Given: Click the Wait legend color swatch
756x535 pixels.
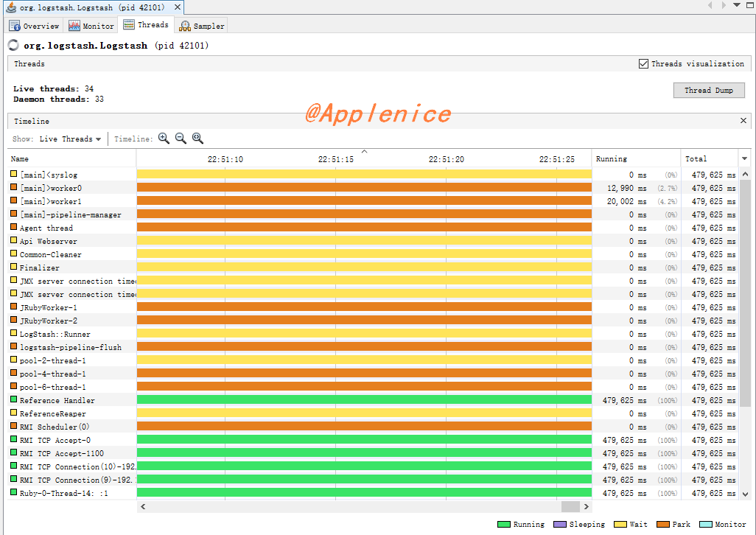Looking at the screenshot, I should pyautogui.click(x=620, y=525).
